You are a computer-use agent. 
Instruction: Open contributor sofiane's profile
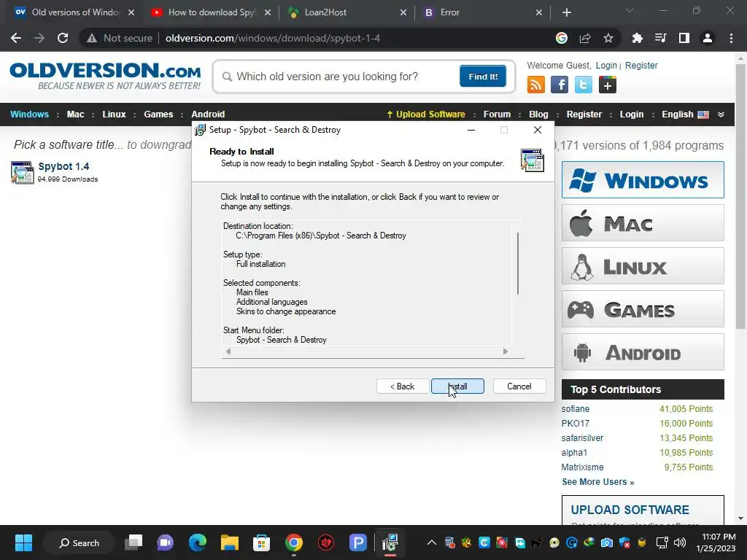pyautogui.click(x=575, y=408)
